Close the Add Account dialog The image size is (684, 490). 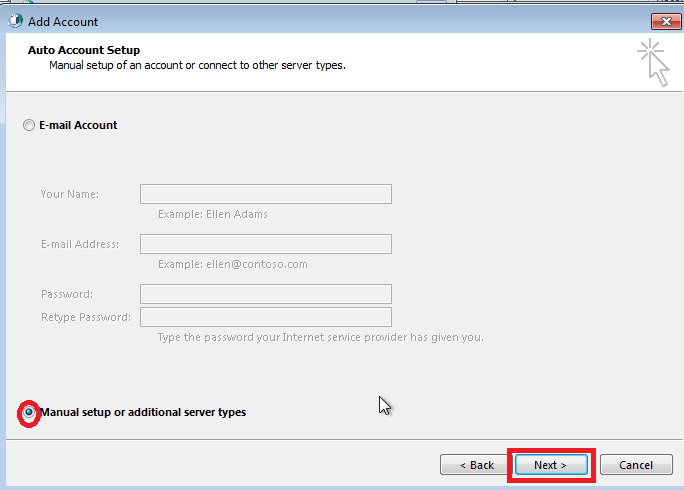pyautogui.click(x=666, y=21)
